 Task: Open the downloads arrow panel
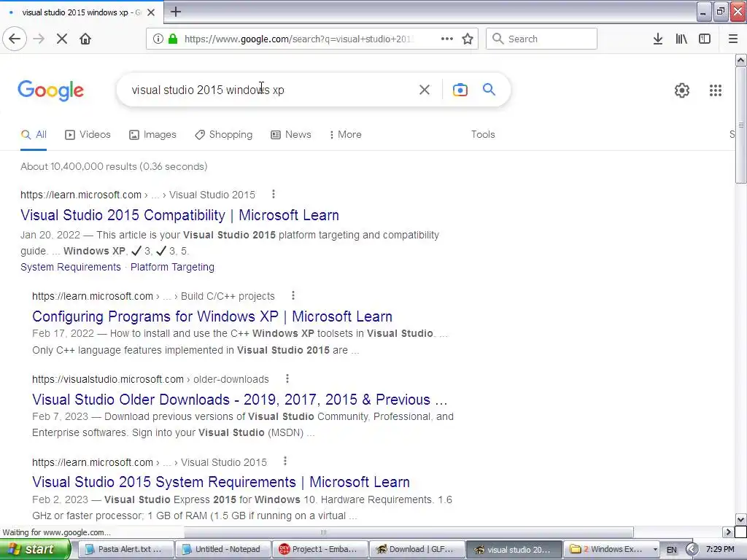[658, 39]
